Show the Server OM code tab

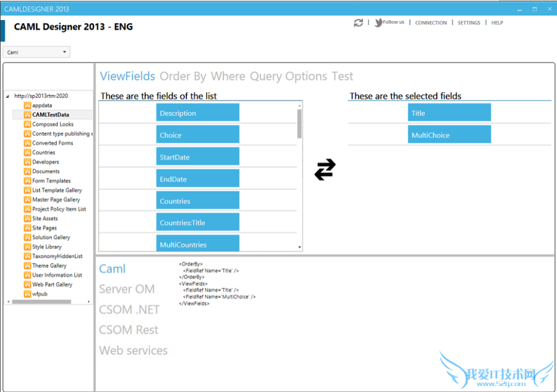[x=127, y=289]
